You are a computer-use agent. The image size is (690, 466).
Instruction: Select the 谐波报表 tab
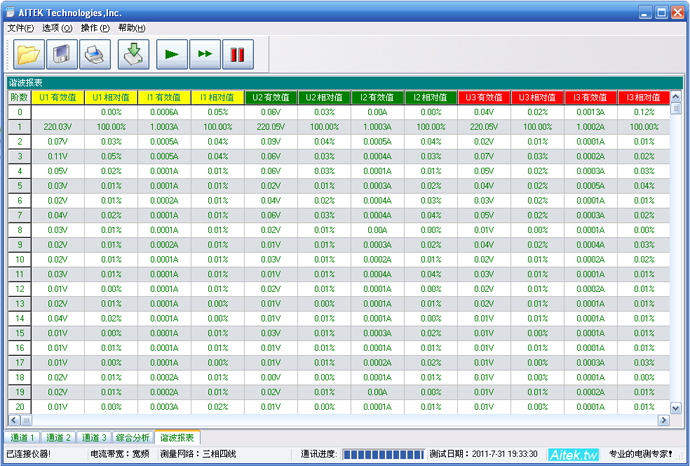click(x=178, y=438)
